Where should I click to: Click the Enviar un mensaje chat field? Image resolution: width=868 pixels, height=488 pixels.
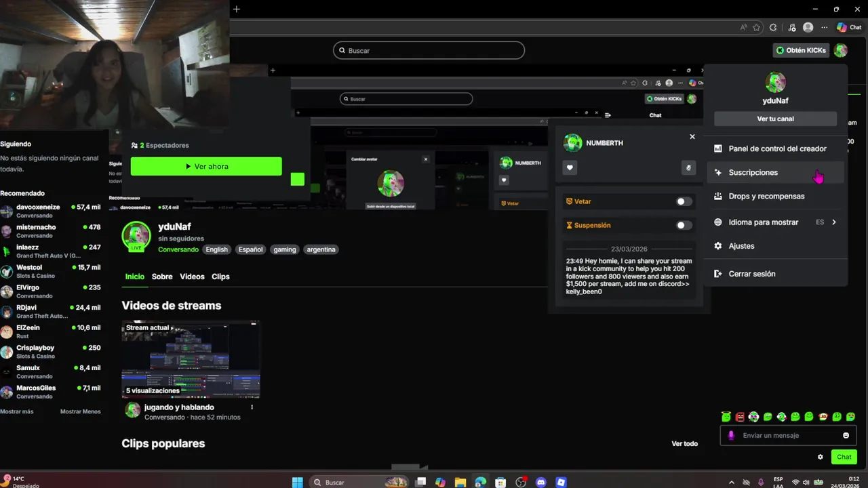(789, 435)
